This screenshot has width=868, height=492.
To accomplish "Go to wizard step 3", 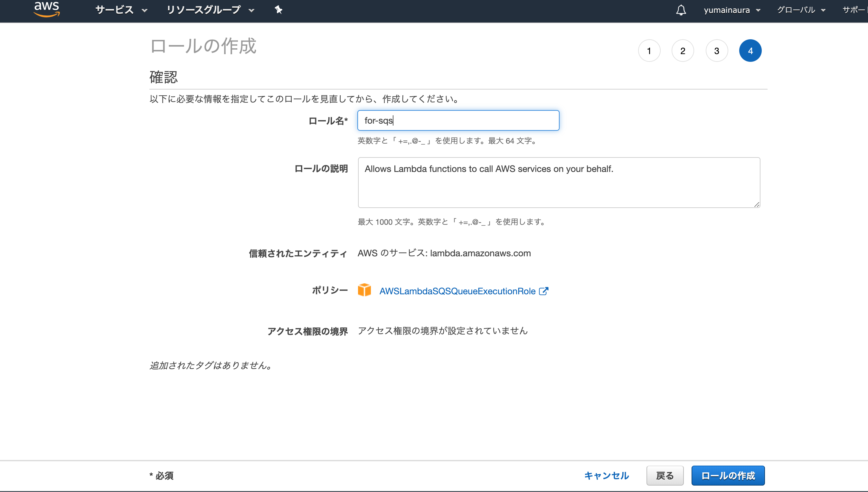I will coord(717,51).
